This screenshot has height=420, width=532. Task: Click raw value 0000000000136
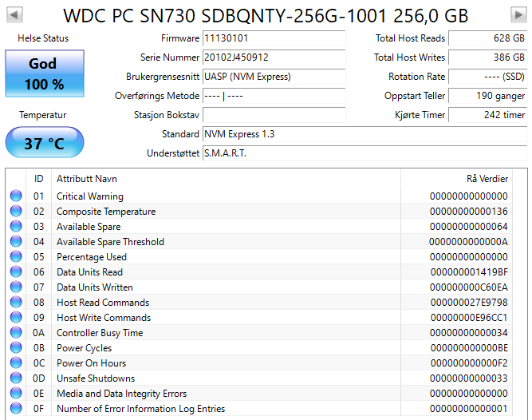(x=469, y=212)
